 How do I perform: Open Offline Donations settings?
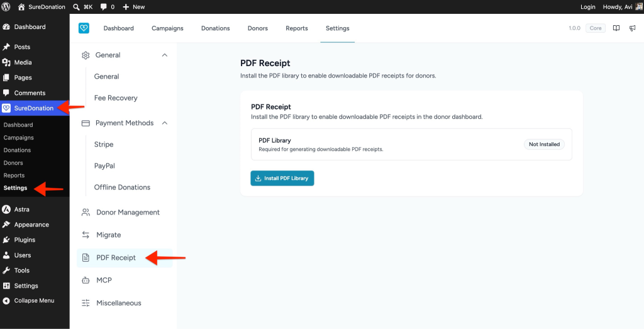tap(123, 187)
